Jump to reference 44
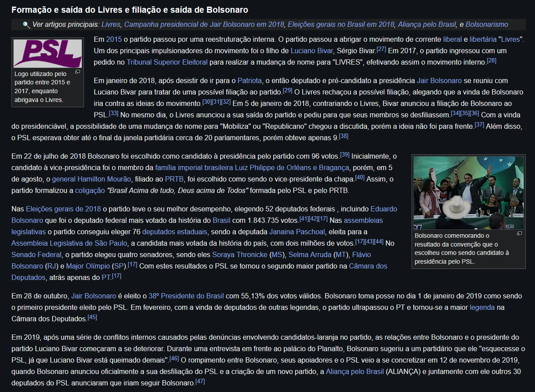The image size is (535, 392). coord(379,241)
